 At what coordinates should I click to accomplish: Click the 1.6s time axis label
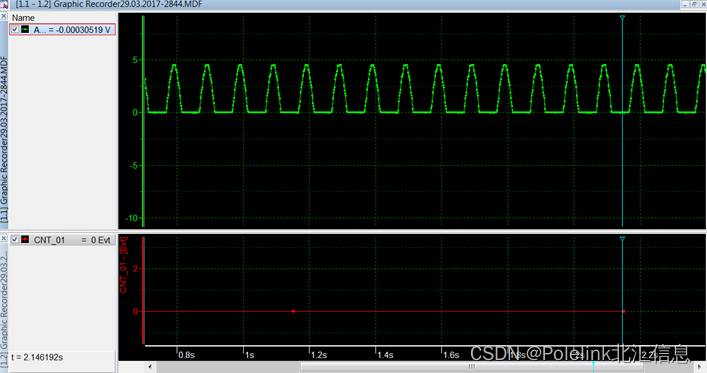tap(451, 355)
